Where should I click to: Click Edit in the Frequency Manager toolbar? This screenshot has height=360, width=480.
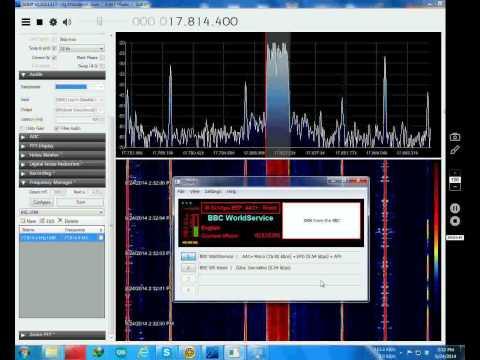tap(47, 221)
